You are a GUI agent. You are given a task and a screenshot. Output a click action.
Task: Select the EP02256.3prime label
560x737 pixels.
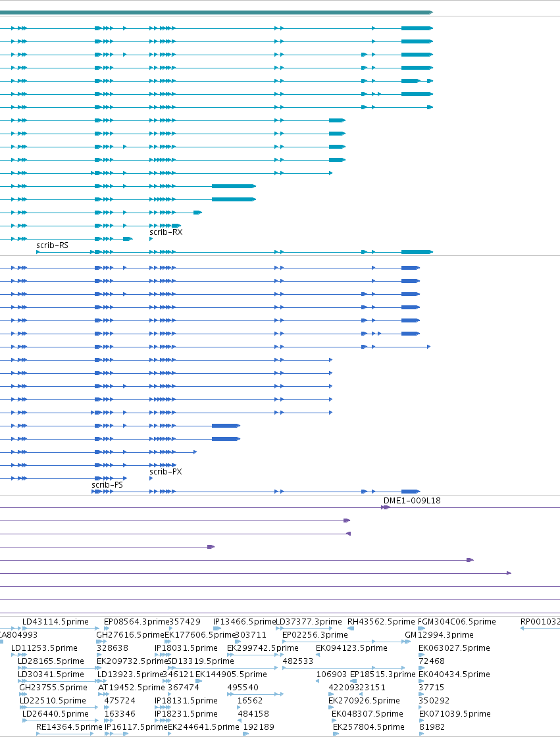315,635
